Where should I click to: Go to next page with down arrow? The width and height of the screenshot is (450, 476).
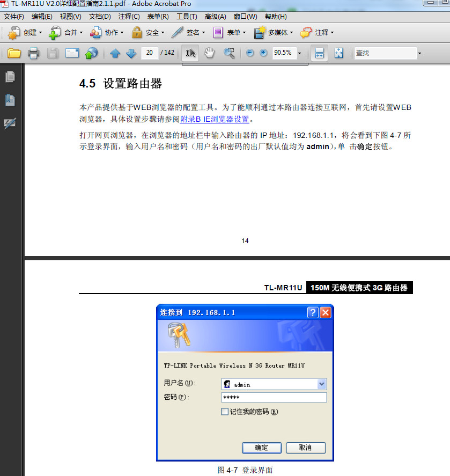click(x=131, y=54)
